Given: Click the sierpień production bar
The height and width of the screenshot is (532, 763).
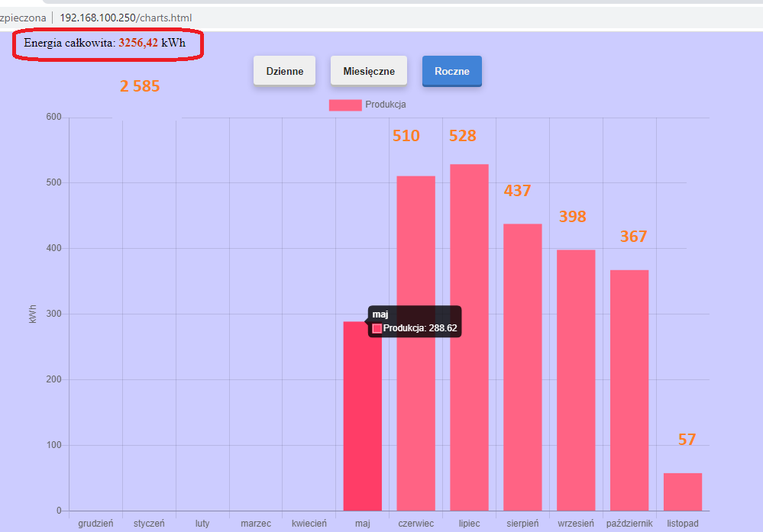Looking at the screenshot, I should pos(522,367).
